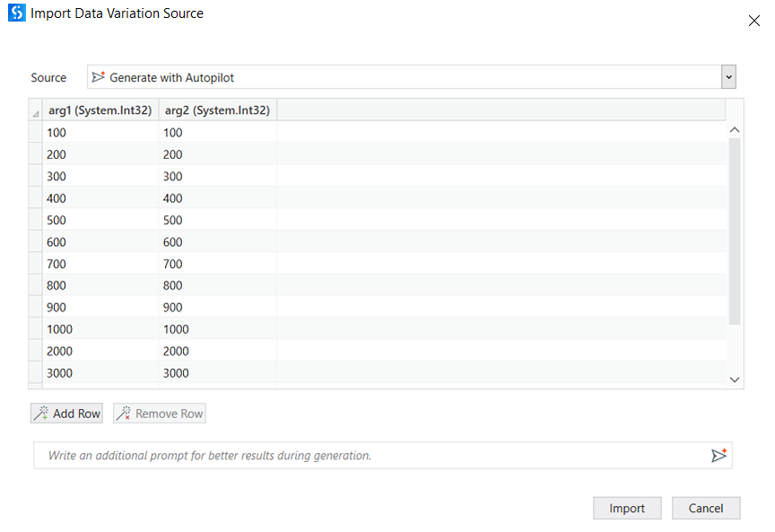Open the Source combo box dropdown arrow
Viewport: 775px width, 532px height.
coord(728,77)
